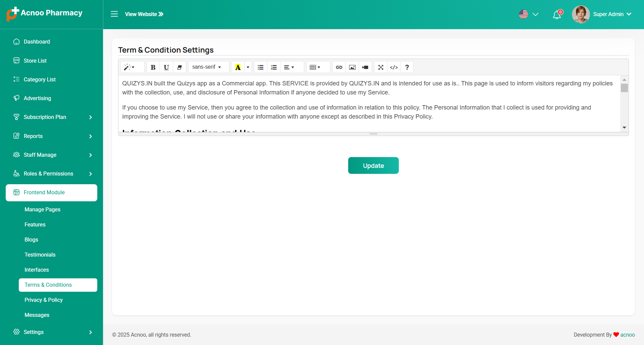Toggle underline formatting in editor
The image size is (644, 345).
(166, 67)
